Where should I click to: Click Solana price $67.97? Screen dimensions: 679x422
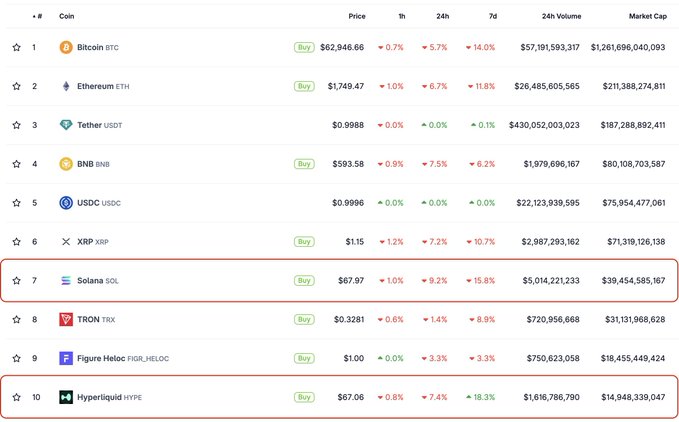(x=351, y=280)
